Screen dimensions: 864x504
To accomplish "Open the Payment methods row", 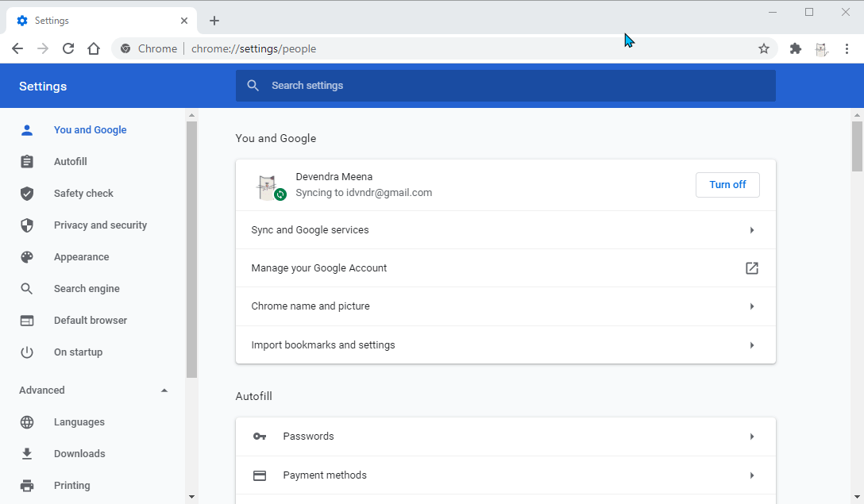I will [506, 475].
